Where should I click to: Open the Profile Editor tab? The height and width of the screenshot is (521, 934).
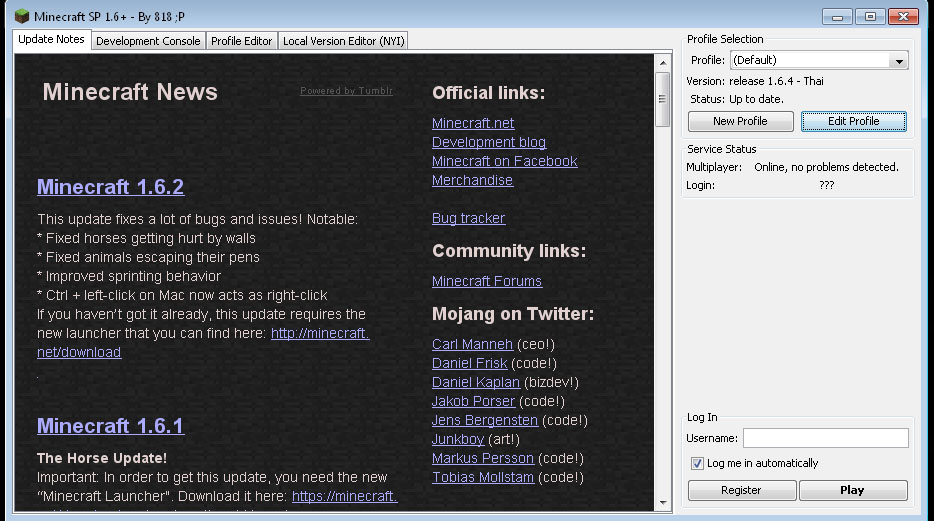click(x=241, y=40)
